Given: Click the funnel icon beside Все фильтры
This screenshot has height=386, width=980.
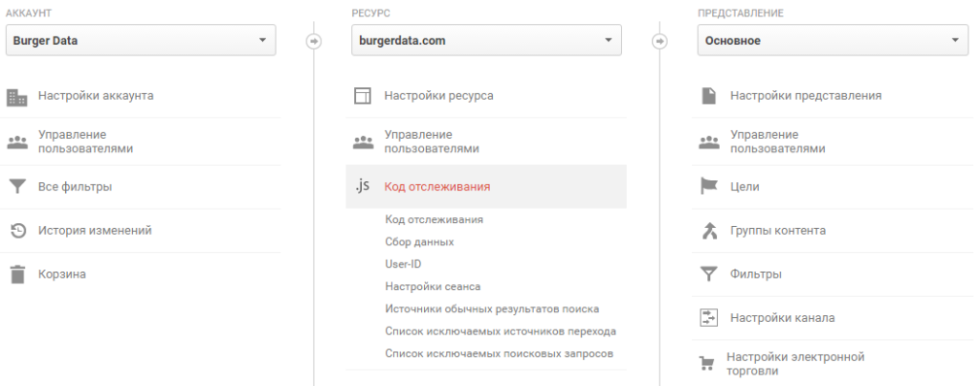Looking at the screenshot, I should [x=16, y=187].
